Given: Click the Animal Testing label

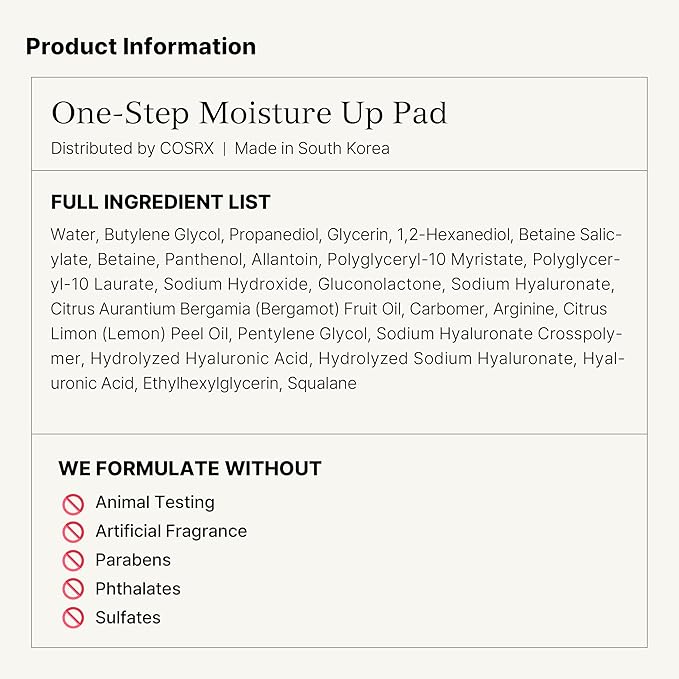Looking at the screenshot, I should pos(154,503).
